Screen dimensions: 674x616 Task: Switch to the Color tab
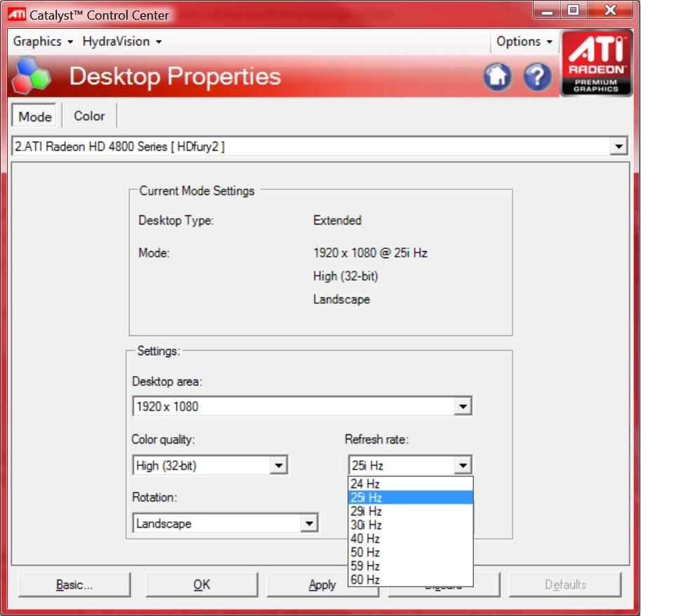[x=89, y=116]
